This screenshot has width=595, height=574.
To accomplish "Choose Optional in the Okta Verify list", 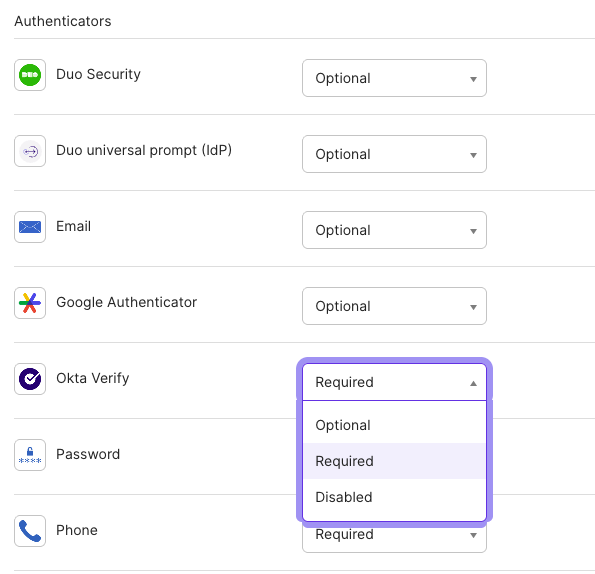I will (x=394, y=425).
